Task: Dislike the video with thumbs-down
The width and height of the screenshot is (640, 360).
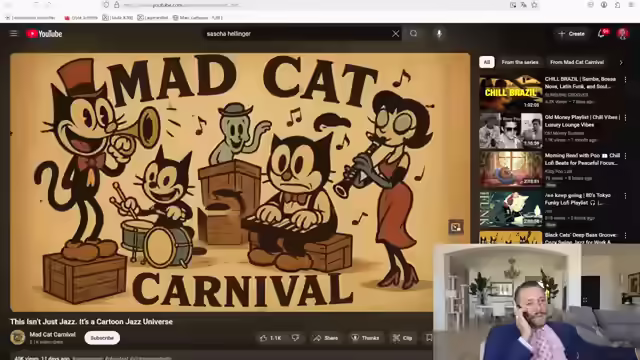Action: (x=295, y=338)
